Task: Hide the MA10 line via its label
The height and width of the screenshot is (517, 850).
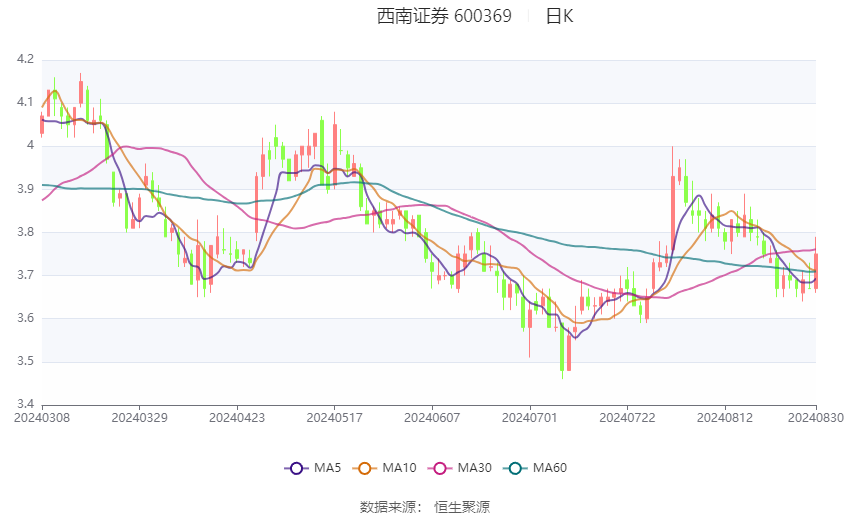Action: coord(400,468)
